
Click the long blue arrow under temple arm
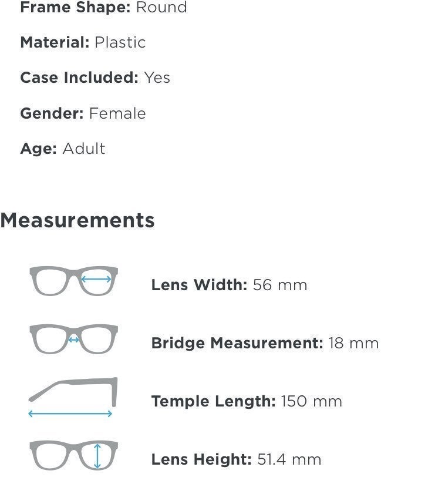pos(70,414)
